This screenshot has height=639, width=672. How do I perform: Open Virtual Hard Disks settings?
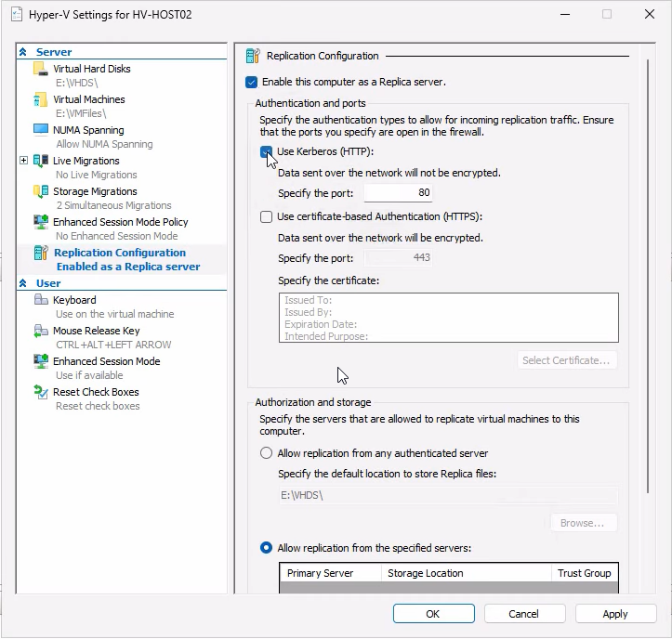[92, 69]
